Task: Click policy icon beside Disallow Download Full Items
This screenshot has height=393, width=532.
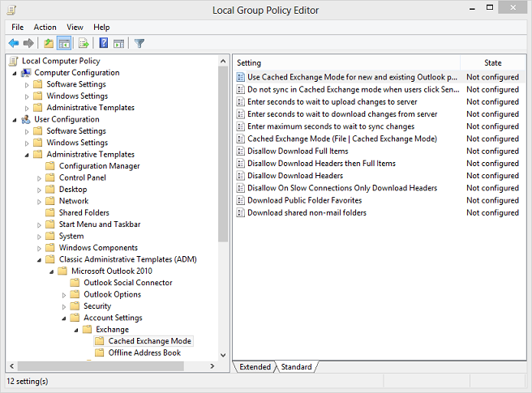Action: click(x=241, y=151)
